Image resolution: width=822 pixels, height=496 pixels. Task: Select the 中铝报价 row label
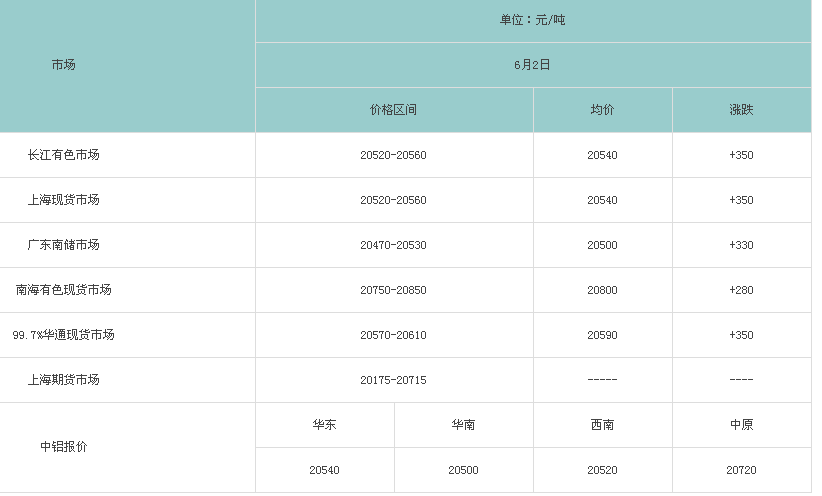(63, 447)
